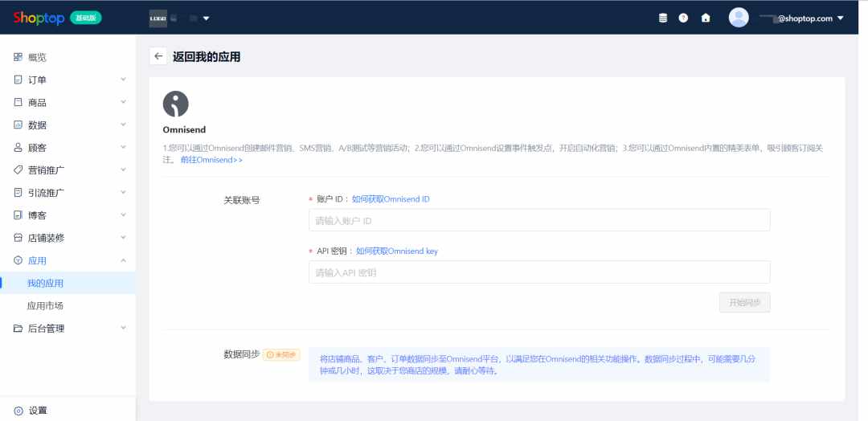Focus the 账户 ID input field

tap(539, 220)
